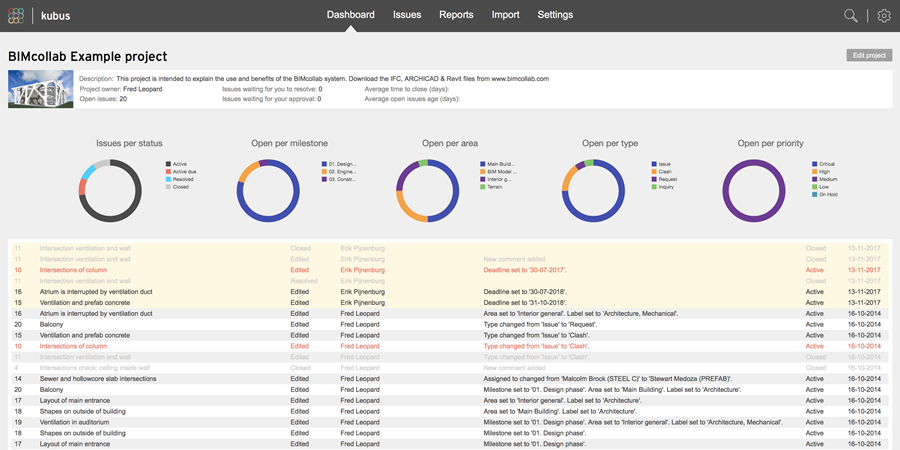This screenshot has height=450, width=900.
Task: Click the project building thumbnail image
Action: click(x=41, y=90)
